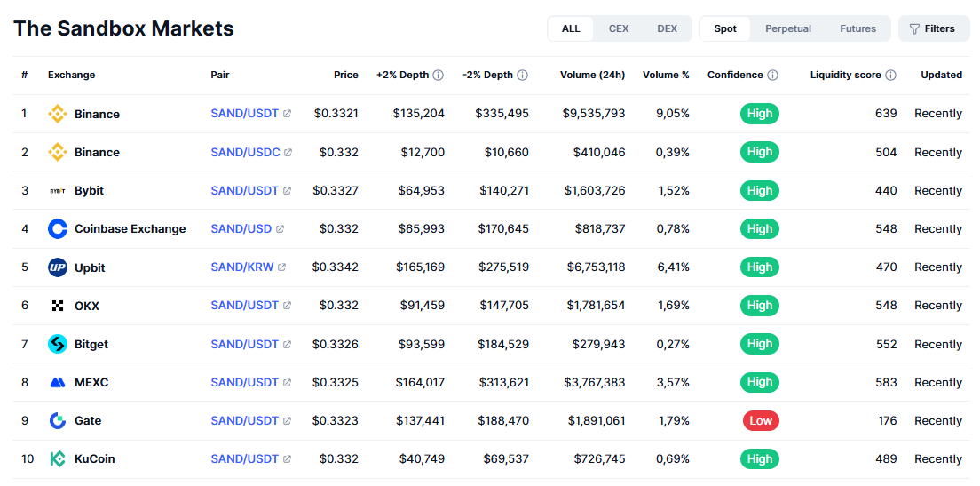This screenshot has height=486, width=980.
Task: Click external link icon for Bitget SAND/USDT
Action: click(x=287, y=344)
